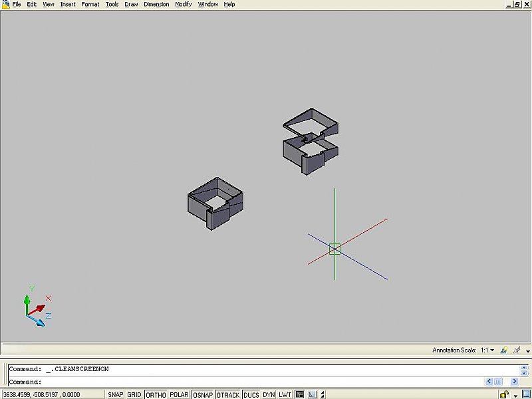Click the Model space icon in status bar

pos(300,394)
